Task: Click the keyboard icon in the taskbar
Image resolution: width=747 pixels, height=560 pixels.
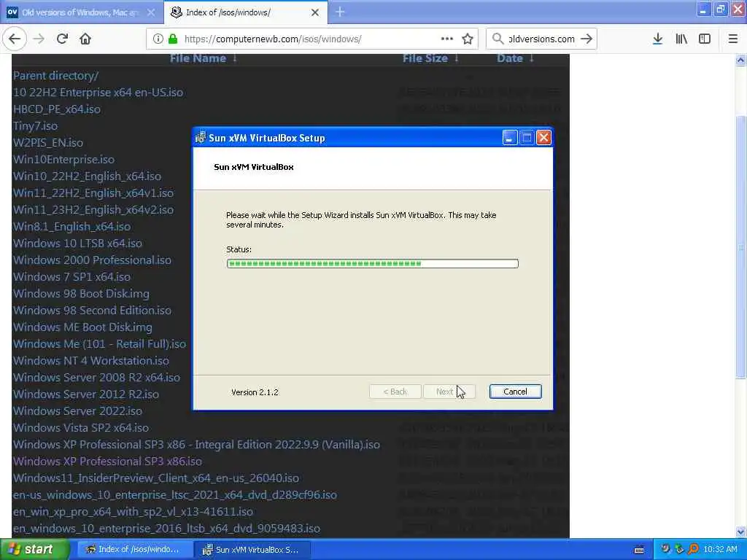Action: pyautogui.click(x=639, y=550)
